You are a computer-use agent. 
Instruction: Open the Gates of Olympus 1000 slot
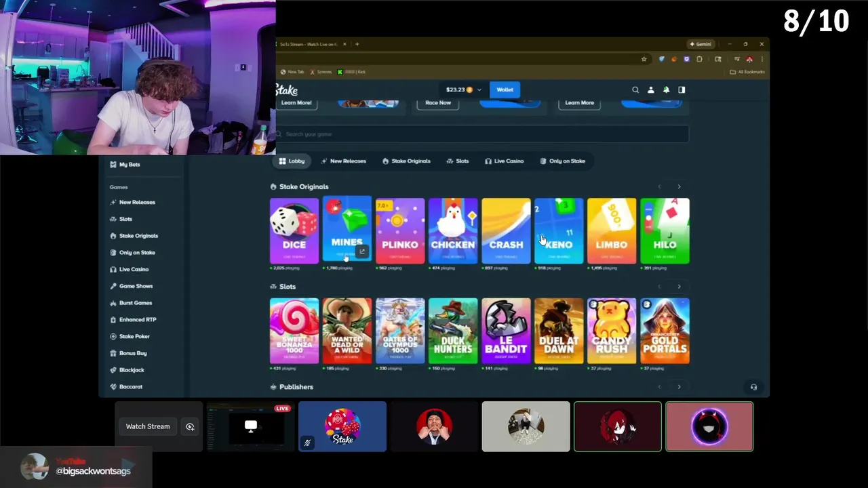pos(400,331)
